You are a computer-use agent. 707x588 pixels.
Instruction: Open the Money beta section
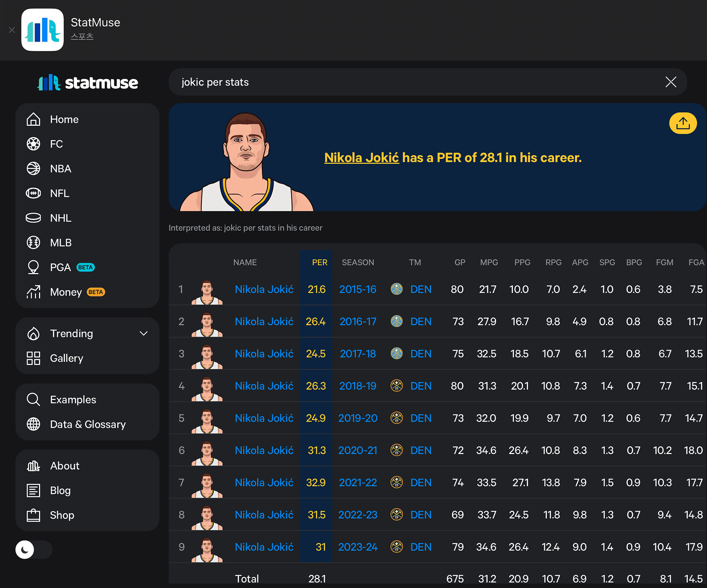point(66,292)
